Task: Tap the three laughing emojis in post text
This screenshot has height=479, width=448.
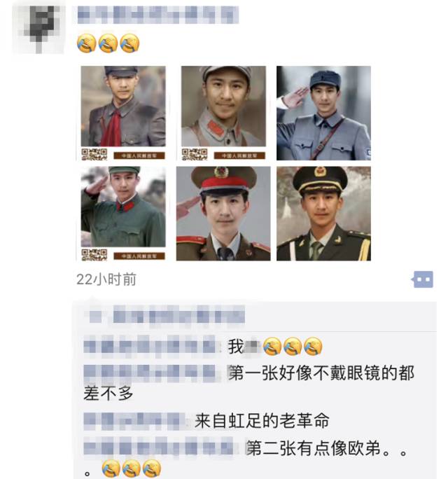Action: click(108, 43)
